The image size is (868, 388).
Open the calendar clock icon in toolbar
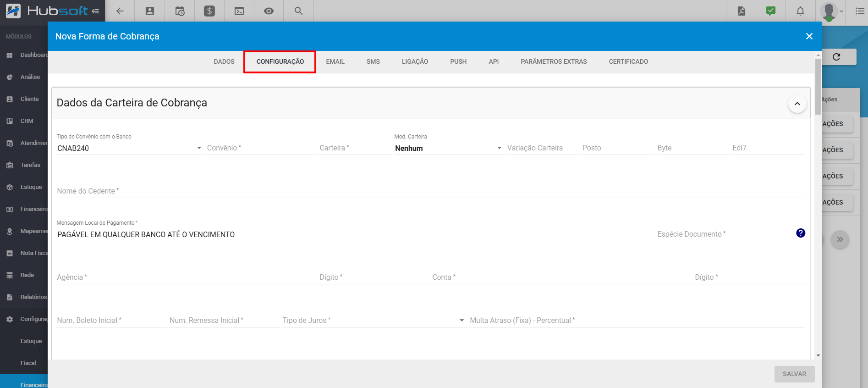tap(180, 11)
